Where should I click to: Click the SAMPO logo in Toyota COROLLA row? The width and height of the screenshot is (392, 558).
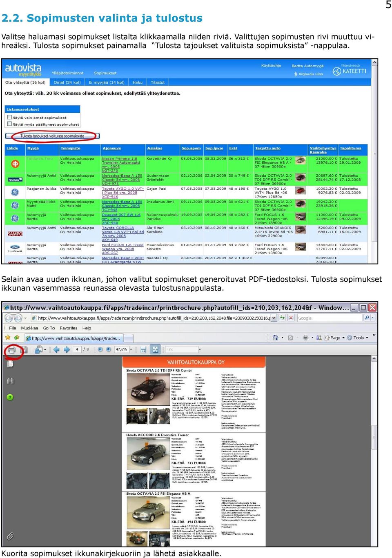(x=15, y=234)
